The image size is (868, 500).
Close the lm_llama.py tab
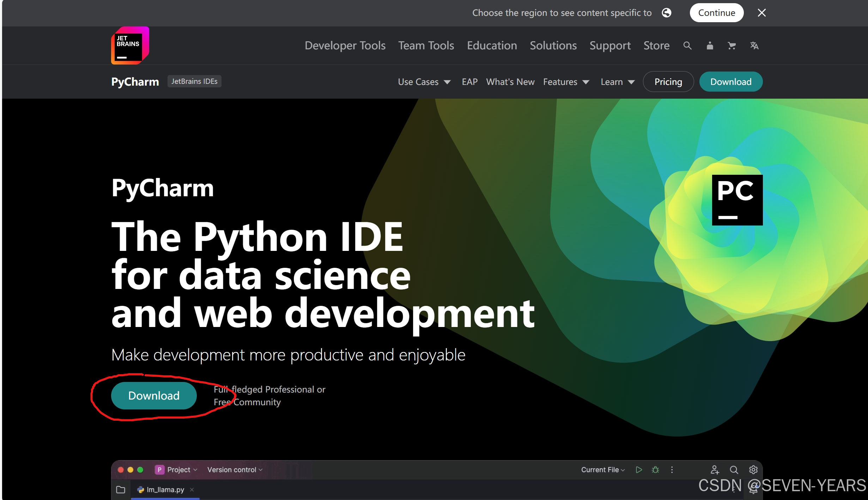192,489
